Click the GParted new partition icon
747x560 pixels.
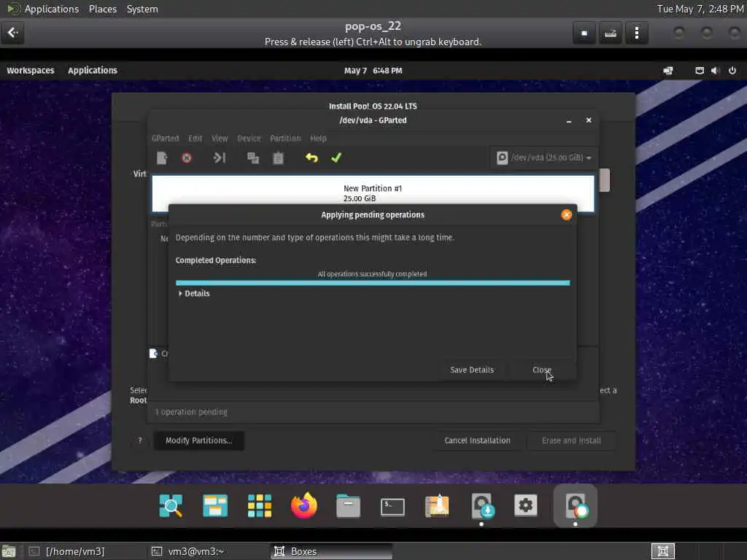pyautogui.click(x=162, y=157)
